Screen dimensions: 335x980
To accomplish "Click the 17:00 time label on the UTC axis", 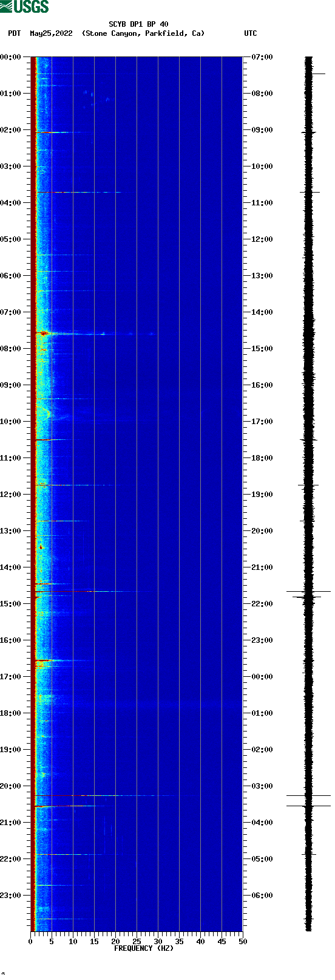I will (x=262, y=422).
